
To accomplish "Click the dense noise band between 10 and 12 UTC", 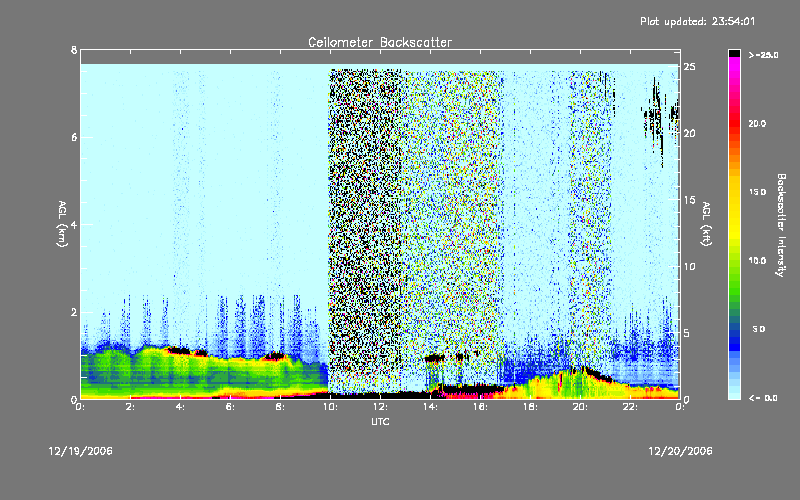I will point(365,230).
